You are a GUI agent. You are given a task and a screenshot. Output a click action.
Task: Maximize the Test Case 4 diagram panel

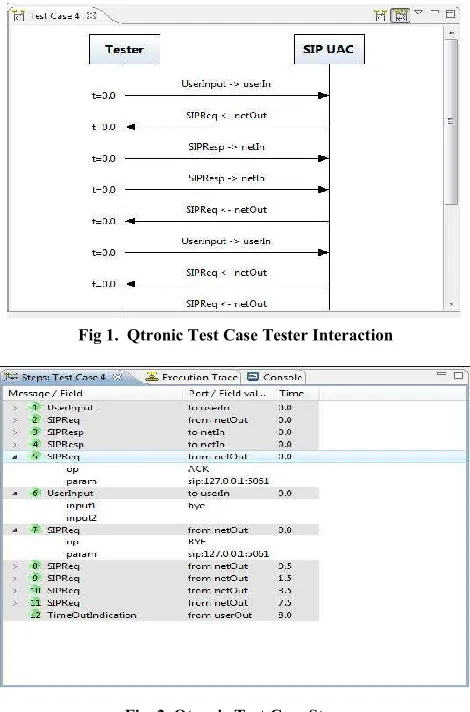450,14
